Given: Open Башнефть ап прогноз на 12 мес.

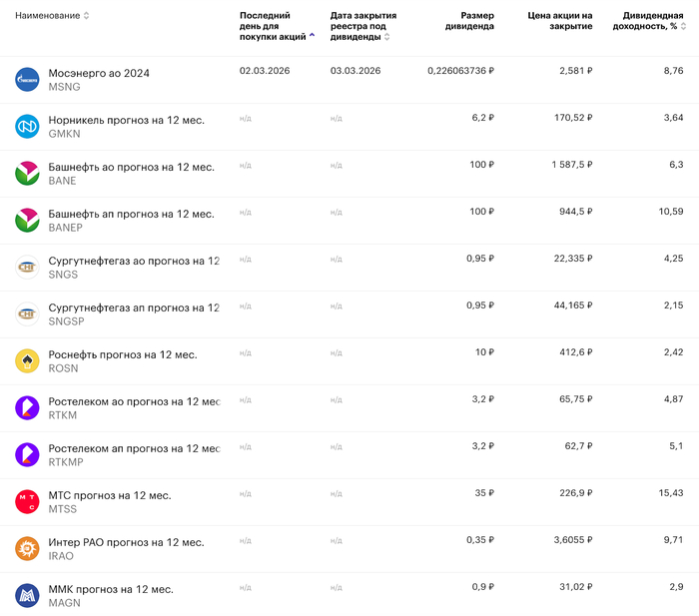Looking at the screenshot, I should click(x=131, y=214).
